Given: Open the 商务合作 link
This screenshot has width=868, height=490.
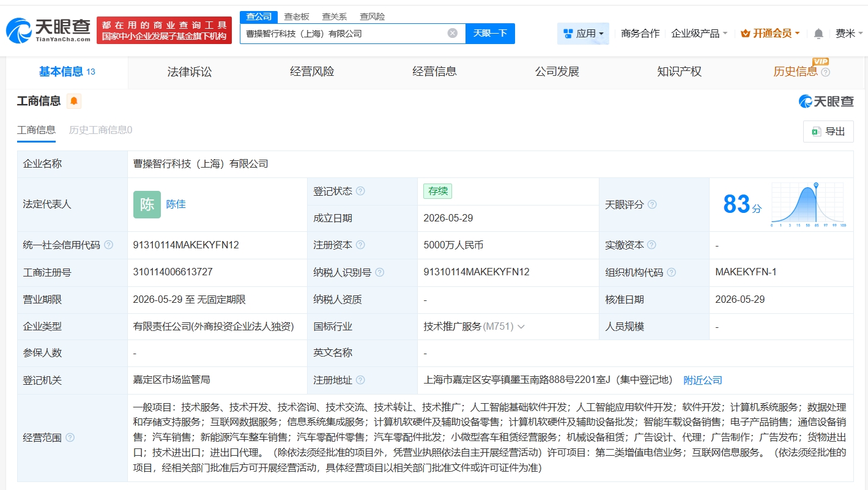Looking at the screenshot, I should point(640,34).
